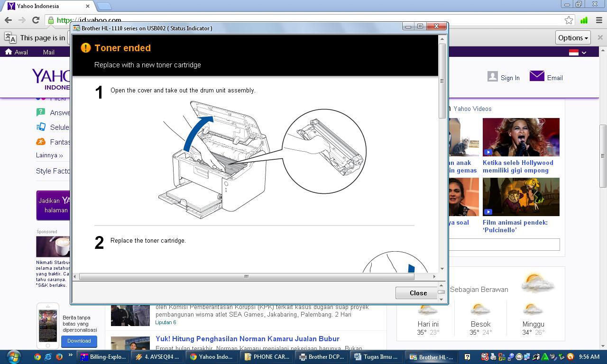This screenshot has width=607, height=364.
Task: Switch to Billing-Explorer taskbar item
Action: tap(103, 357)
